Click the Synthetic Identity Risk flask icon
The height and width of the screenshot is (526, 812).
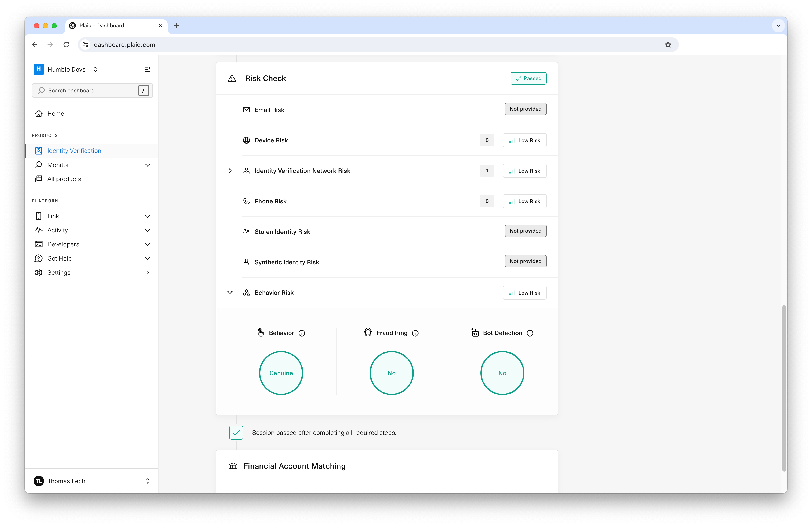246,262
